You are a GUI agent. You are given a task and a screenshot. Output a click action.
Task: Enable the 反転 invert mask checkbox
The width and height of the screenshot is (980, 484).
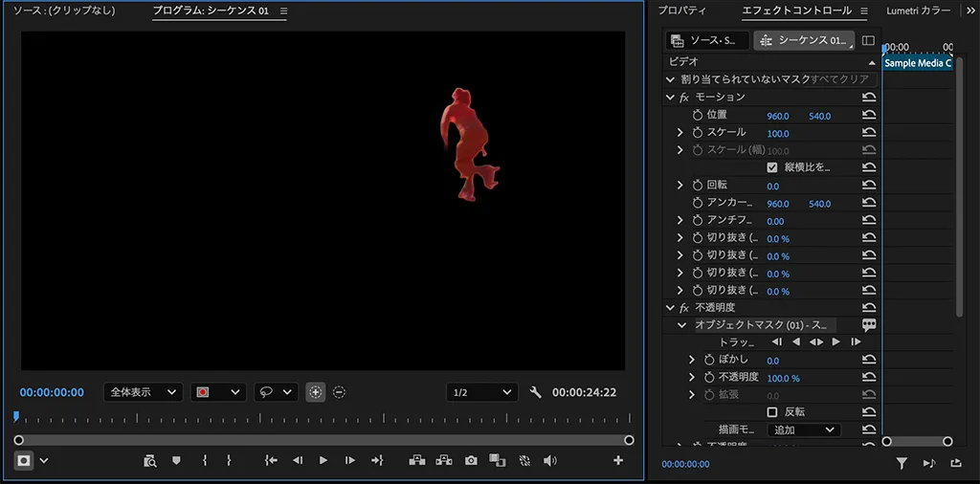[772, 412]
